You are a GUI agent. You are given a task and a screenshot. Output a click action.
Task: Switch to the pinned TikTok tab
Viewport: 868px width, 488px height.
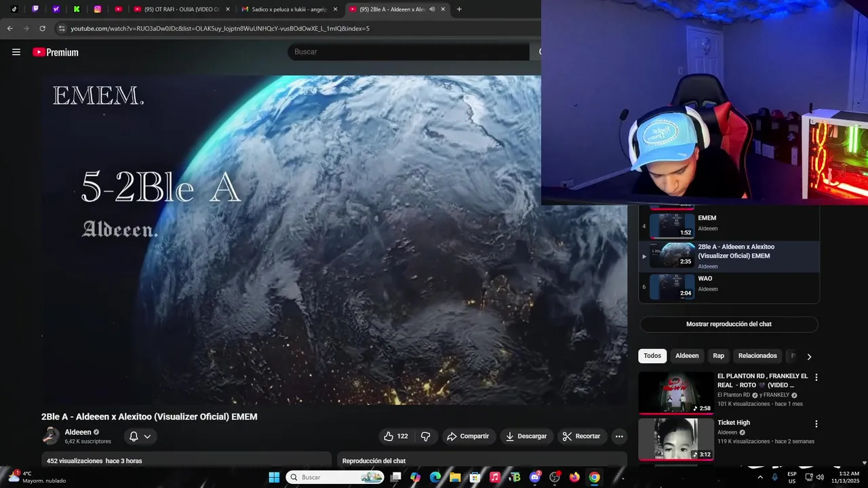tap(14, 9)
